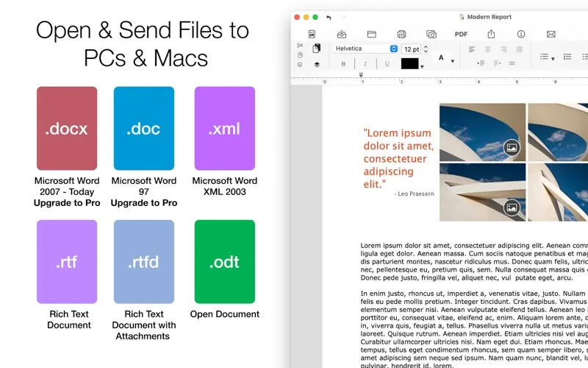Click the font size stepper arrows
Viewport: 588px width, 368px height.
[x=426, y=49]
